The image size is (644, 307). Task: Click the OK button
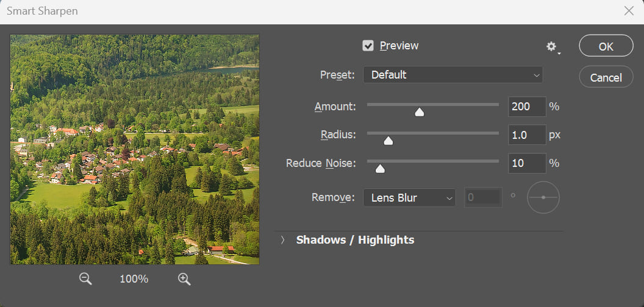coord(606,46)
